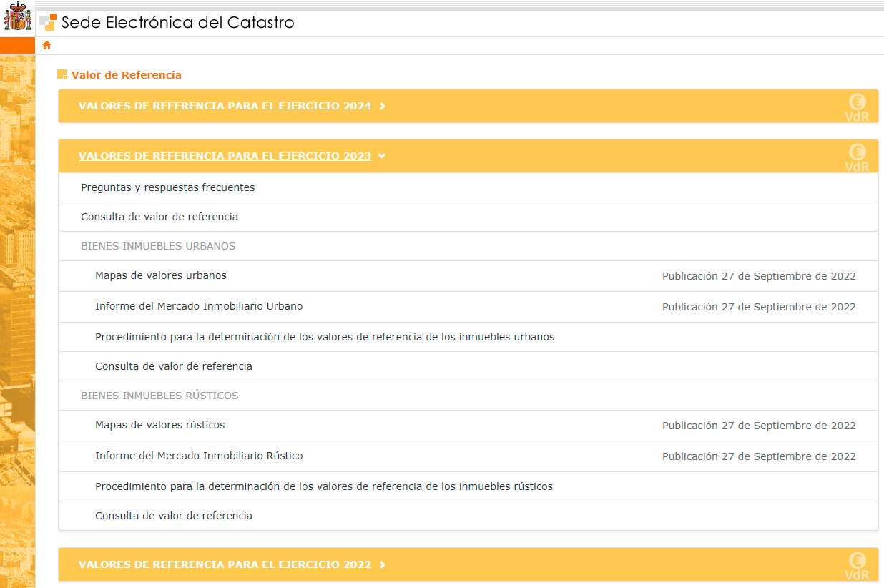884x588 pixels.
Task: Open Informe del Mercado Inmobiliario Urbano
Action: click(199, 306)
